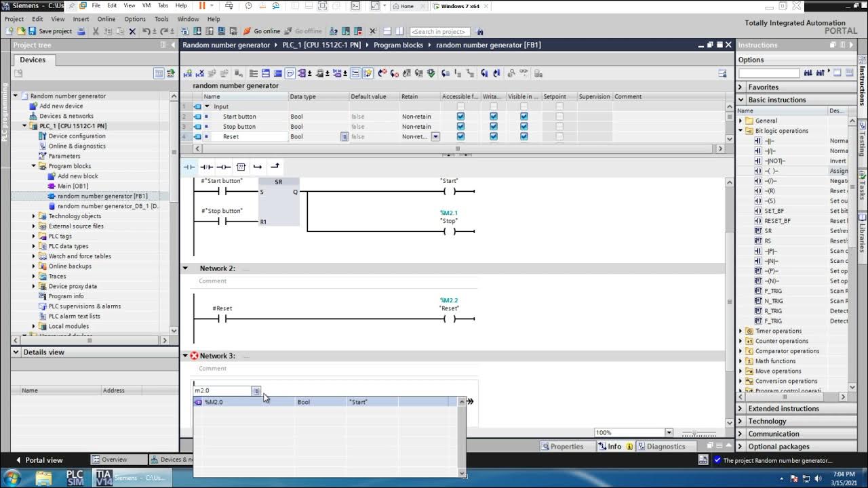Collapse the Input section in interface table
This screenshot has height=488, width=868.
click(207, 106)
